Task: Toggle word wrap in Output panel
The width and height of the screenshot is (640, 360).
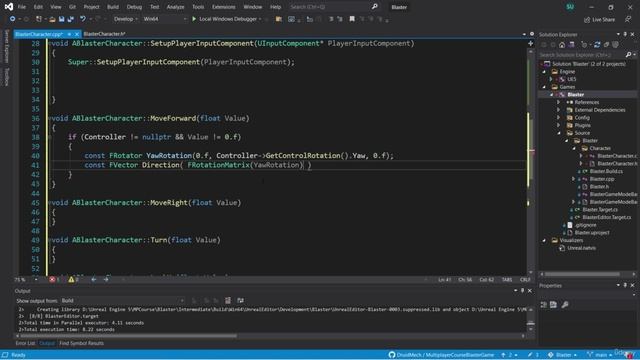Action: (x=240, y=300)
